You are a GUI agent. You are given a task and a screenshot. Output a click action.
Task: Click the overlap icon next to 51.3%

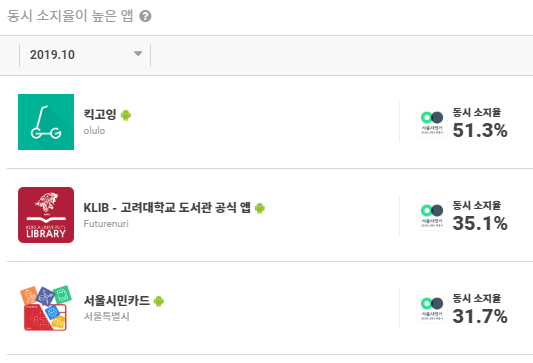(x=432, y=122)
